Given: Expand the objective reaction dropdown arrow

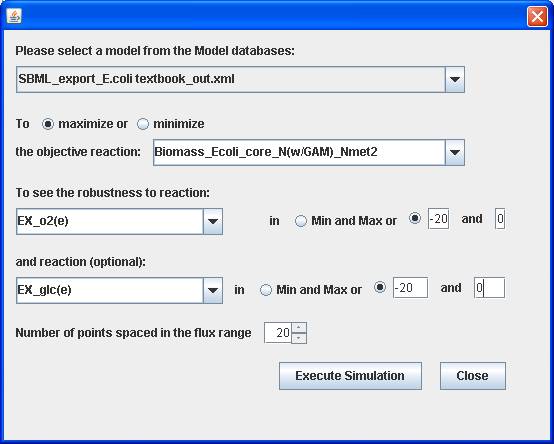Looking at the screenshot, I should point(455,152).
